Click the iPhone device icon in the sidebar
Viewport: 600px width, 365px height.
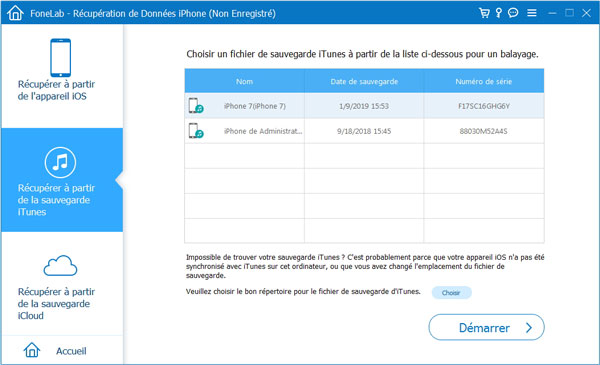60,57
